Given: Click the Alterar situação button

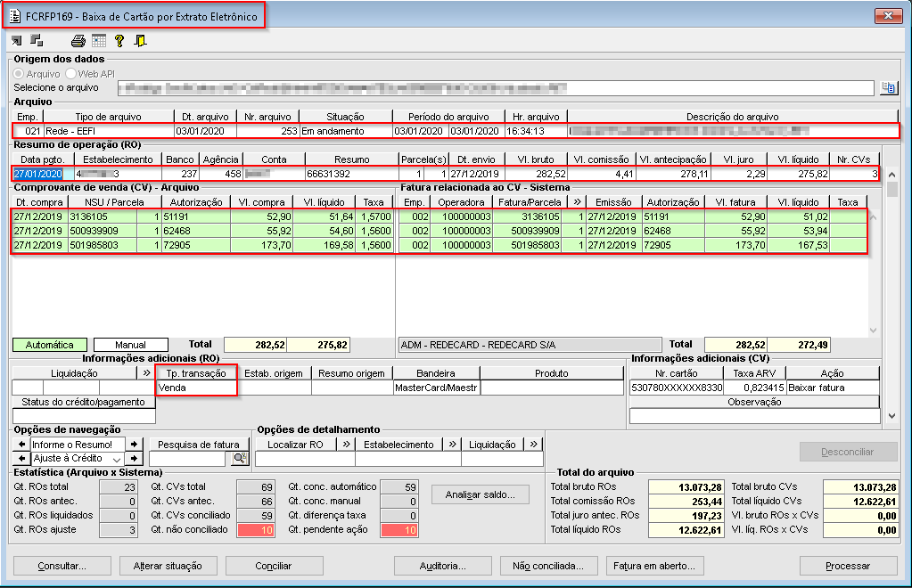Looking at the screenshot, I should 168,566.
